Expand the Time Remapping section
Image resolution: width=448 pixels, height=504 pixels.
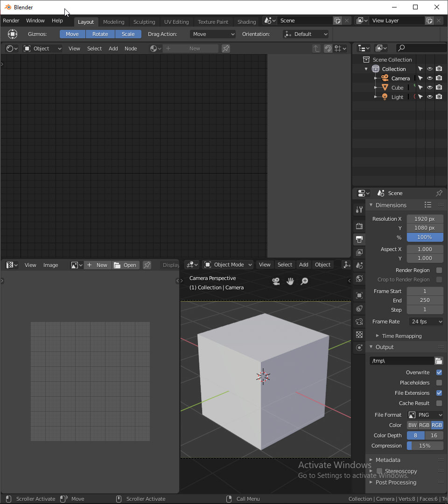tap(401, 336)
